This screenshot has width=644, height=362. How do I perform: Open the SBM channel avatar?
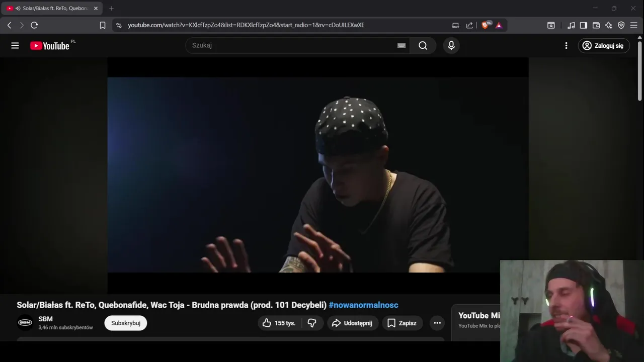pos(25,323)
